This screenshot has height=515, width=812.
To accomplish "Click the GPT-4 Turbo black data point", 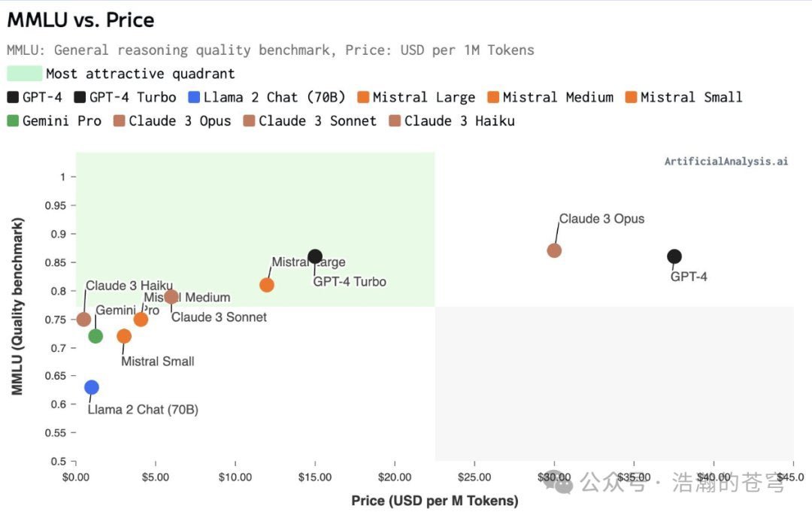I will (315, 256).
